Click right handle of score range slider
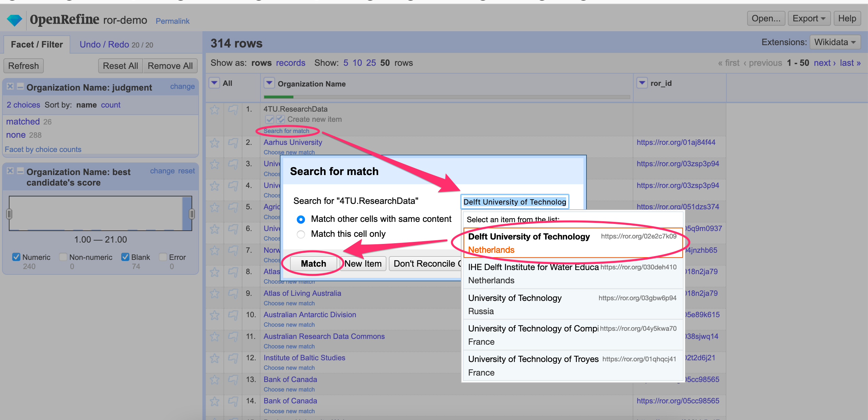Viewport: 868px width, 420px height. click(x=192, y=214)
